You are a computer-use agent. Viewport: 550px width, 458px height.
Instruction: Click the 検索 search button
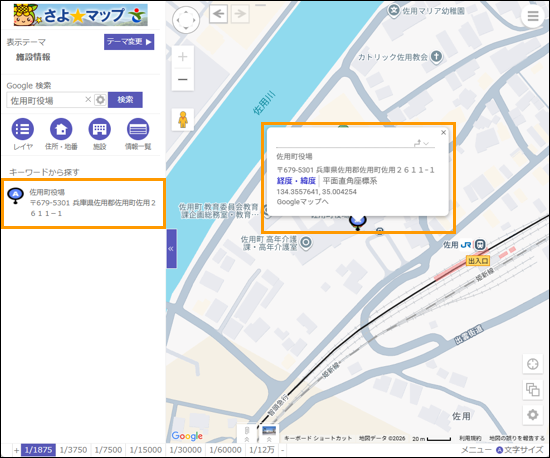(x=125, y=100)
